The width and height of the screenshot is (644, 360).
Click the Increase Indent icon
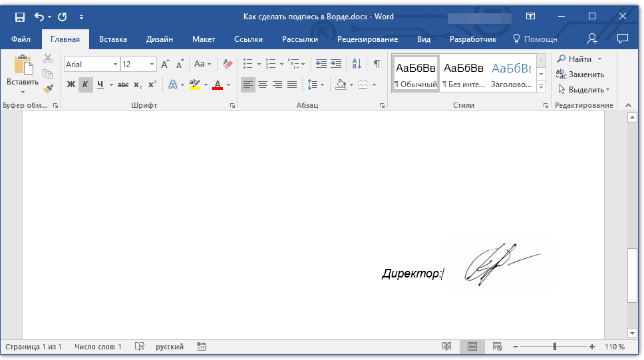click(336, 64)
